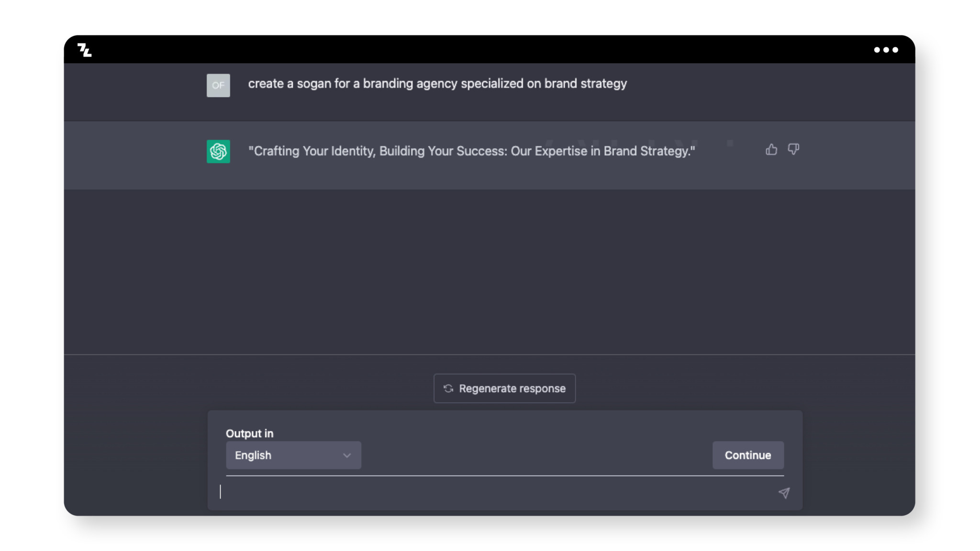This screenshot has height=551, width=980.
Task: Click the black title bar center
Action: [488, 49]
